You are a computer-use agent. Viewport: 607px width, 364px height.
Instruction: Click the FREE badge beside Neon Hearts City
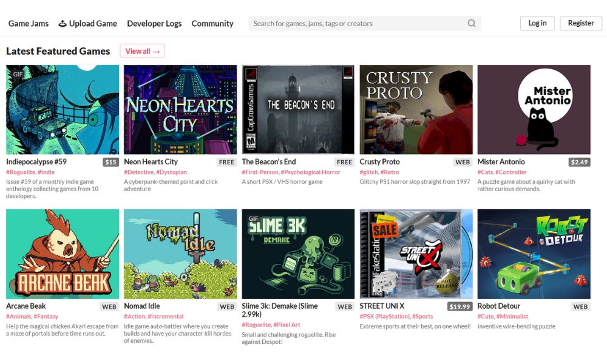(226, 162)
